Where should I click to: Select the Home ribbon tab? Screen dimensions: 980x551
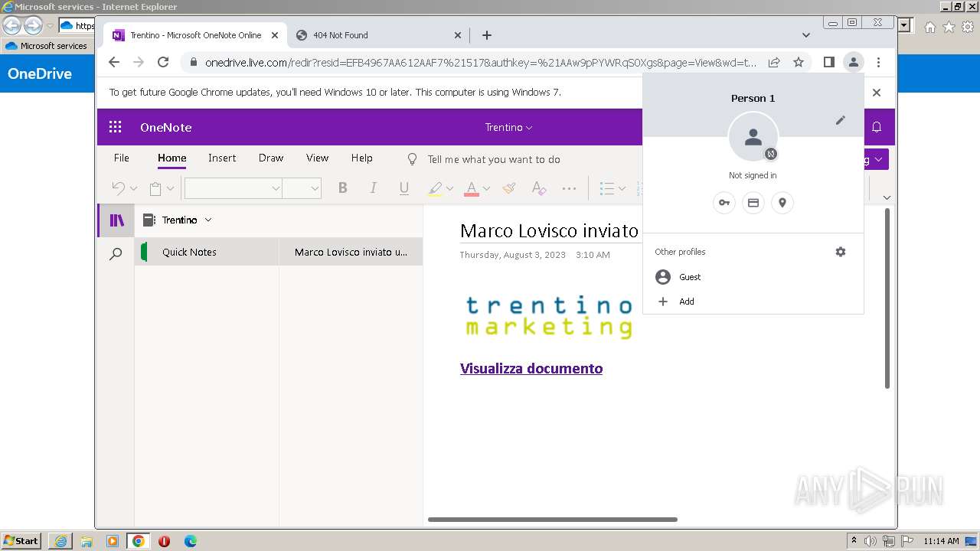pyautogui.click(x=171, y=158)
